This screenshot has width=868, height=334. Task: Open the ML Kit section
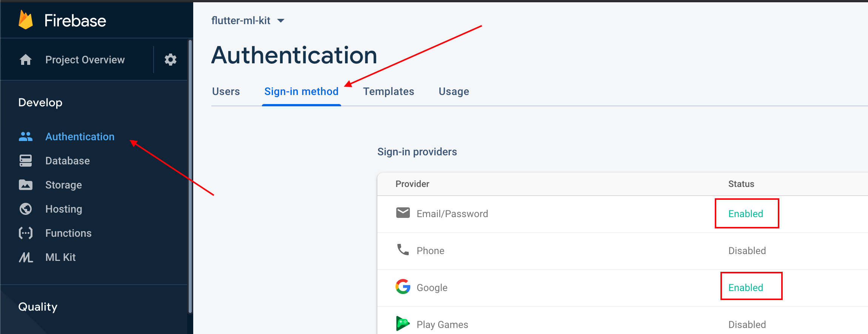point(60,257)
